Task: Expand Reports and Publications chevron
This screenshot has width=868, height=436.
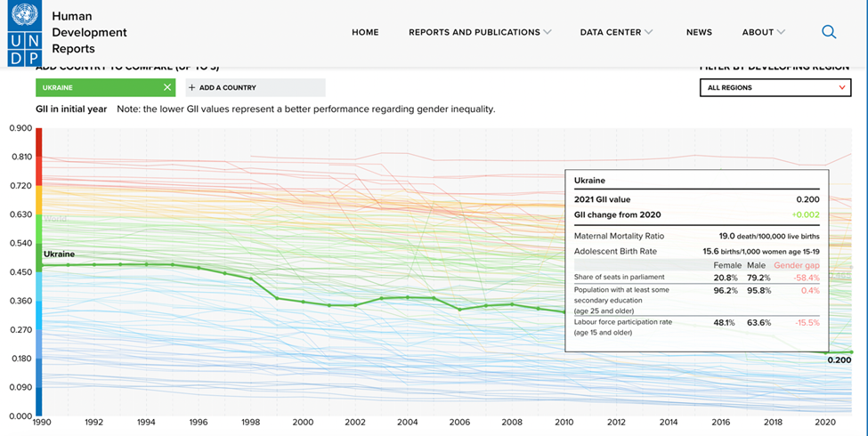Action: (x=548, y=32)
